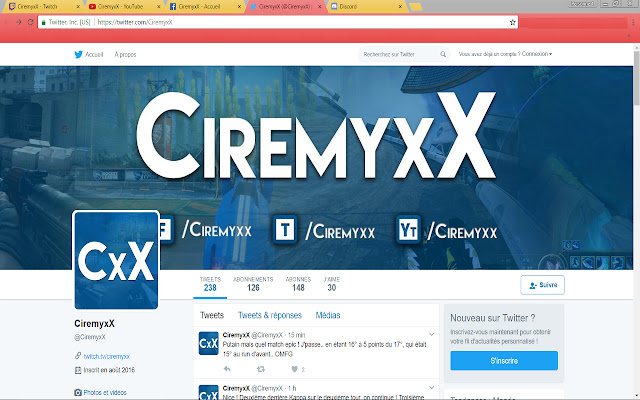The image size is (640, 400).
Task: Bookmark this page with the star icon
Action: pyautogui.click(x=512, y=22)
